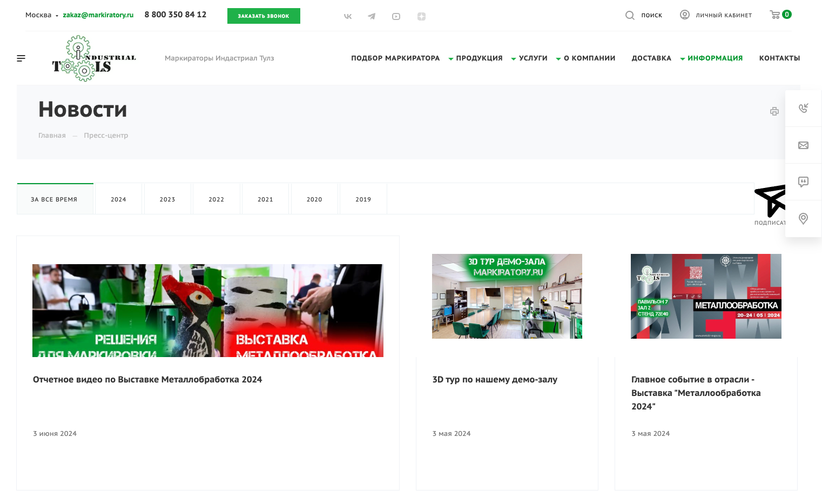Follow the Главная breadcrumb link
Viewport: 822px width, 504px height.
point(52,136)
